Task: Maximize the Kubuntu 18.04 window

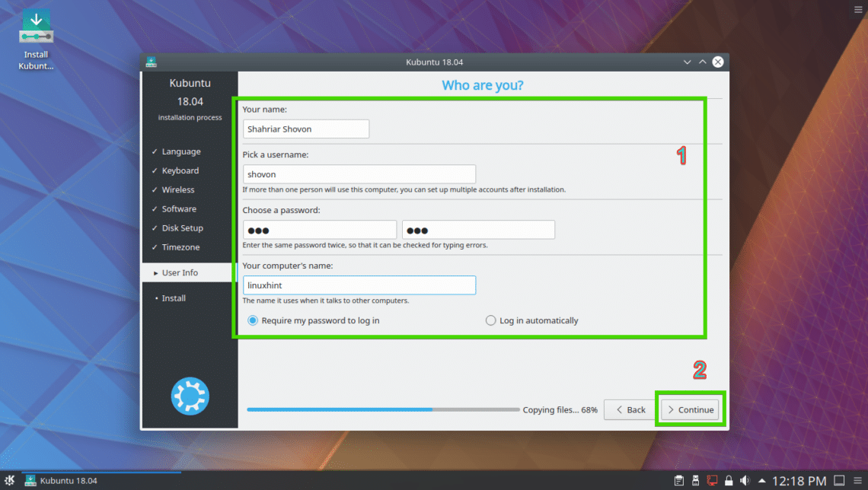Action: 703,62
